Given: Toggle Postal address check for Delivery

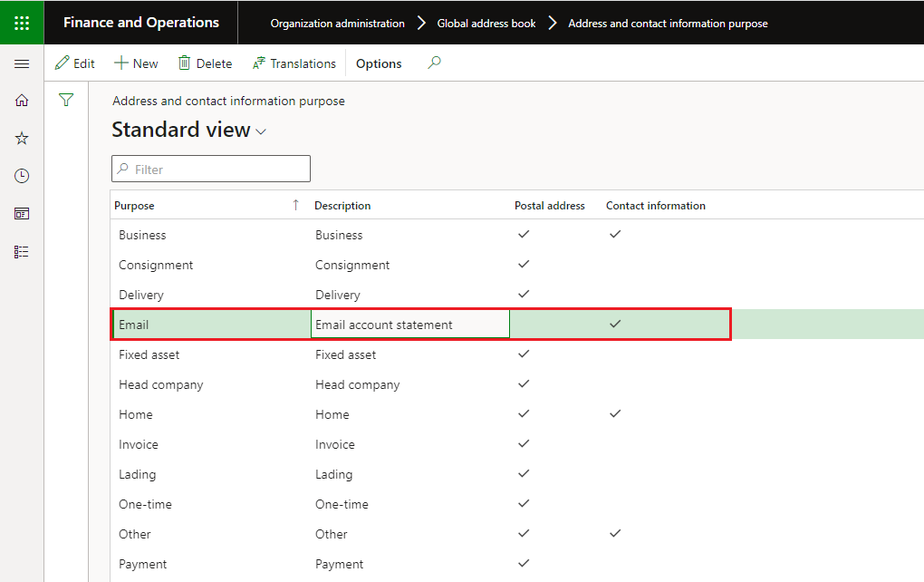Looking at the screenshot, I should point(524,294).
